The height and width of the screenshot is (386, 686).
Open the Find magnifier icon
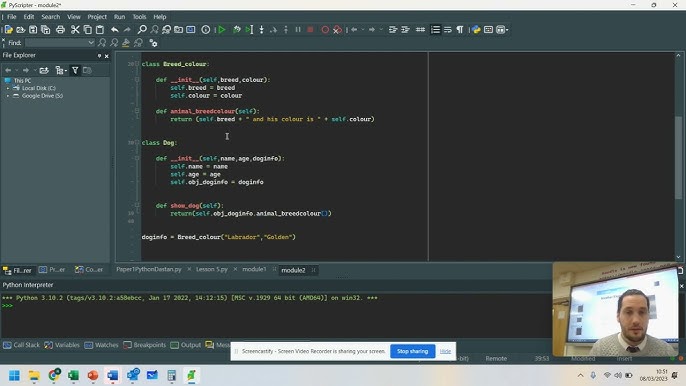point(142,30)
